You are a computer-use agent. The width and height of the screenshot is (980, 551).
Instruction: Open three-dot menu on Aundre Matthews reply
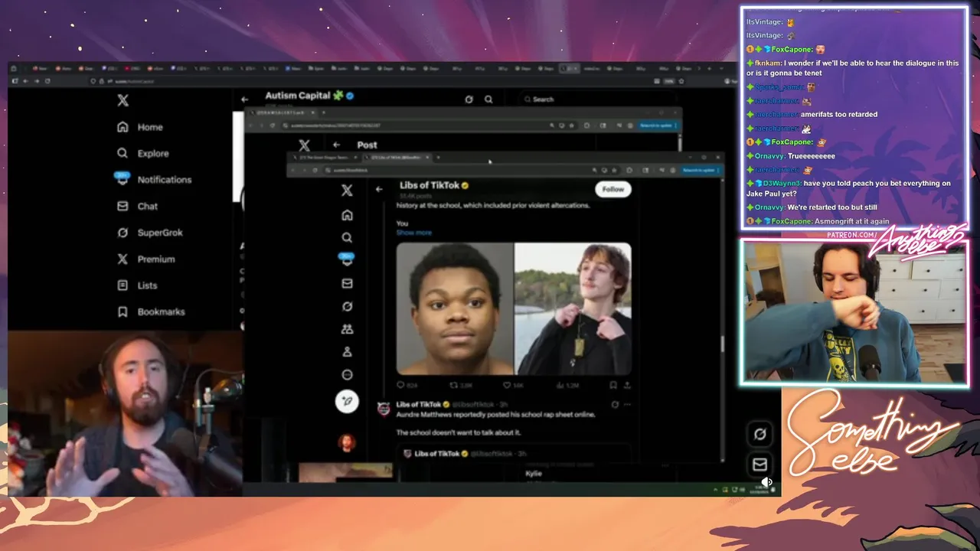(x=627, y=405)
